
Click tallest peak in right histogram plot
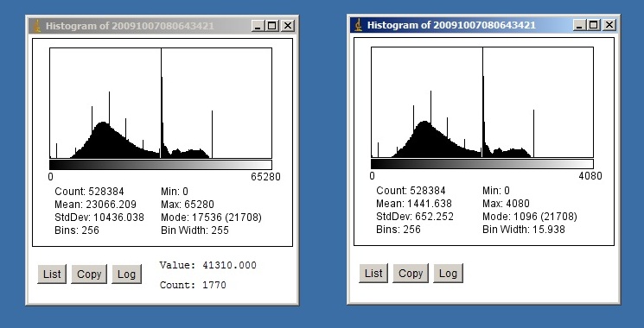pyautogui.click(x=482, y=102)
